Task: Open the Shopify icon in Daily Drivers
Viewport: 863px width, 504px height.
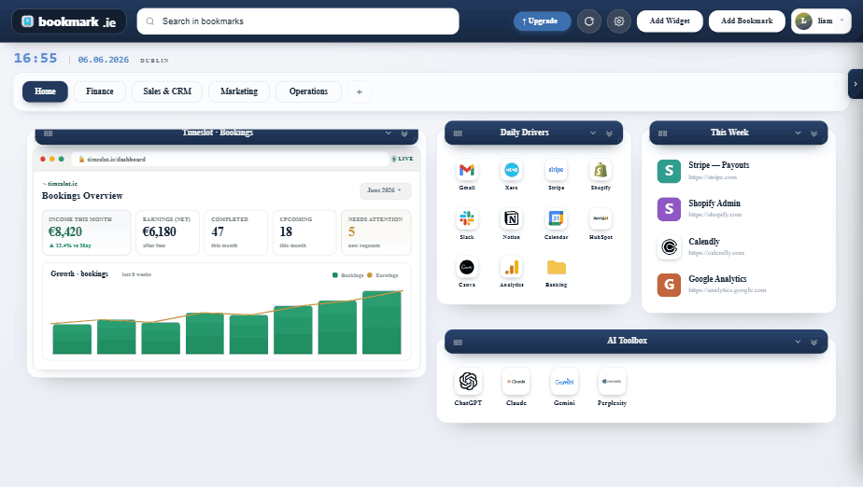Action: pos(601,170)
